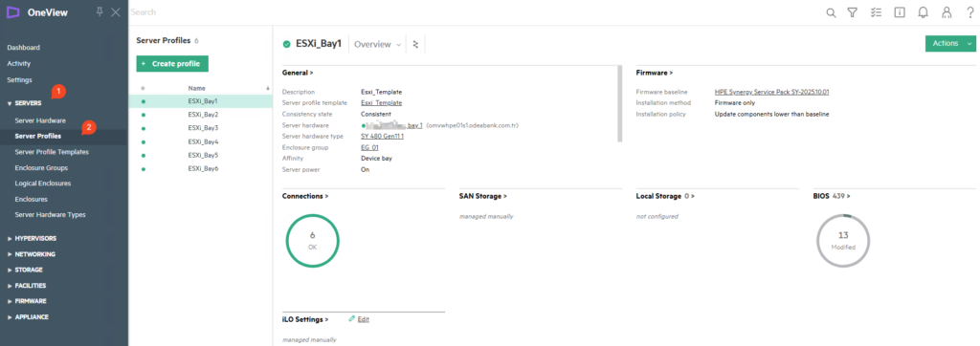Click green status icon beside ESXi_Bay1 title
This screenshot has height=346, width=980.
(287, 44)
